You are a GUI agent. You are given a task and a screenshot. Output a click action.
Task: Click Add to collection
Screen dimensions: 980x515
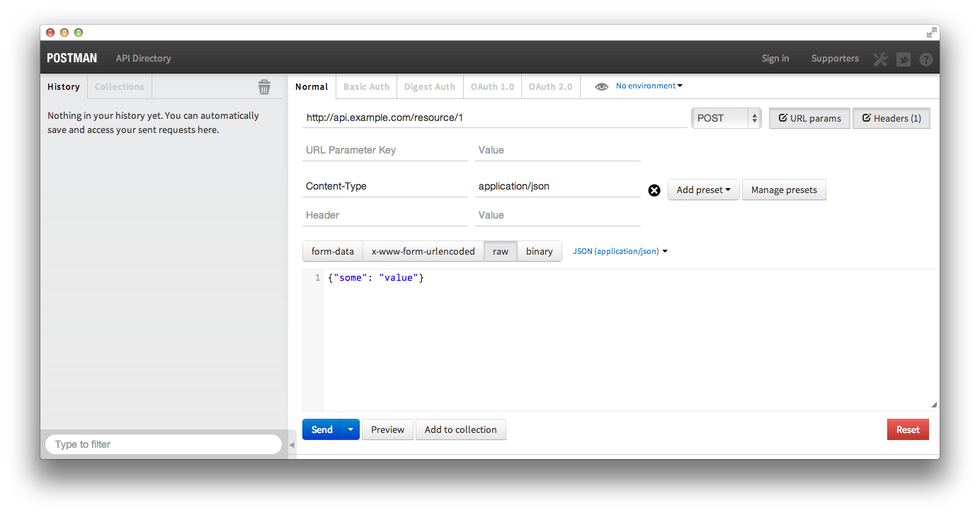coord(460,429)
